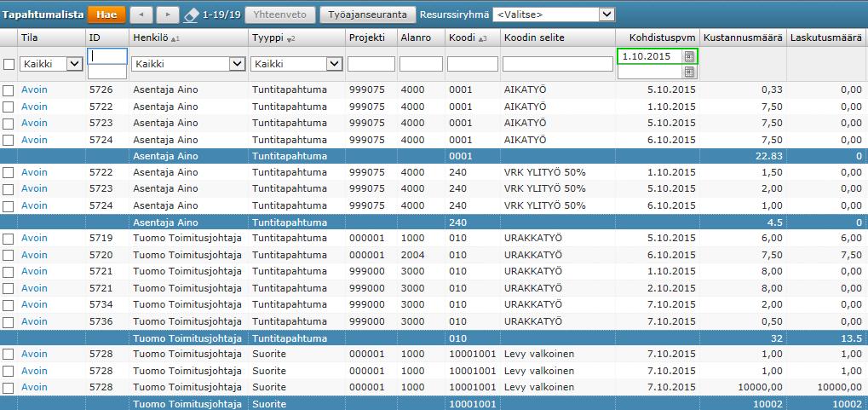Screen dimensions: 868x410
Task: Click the 10000,00 Kustannusmäärä cell
Action: [x=758, y=387]
